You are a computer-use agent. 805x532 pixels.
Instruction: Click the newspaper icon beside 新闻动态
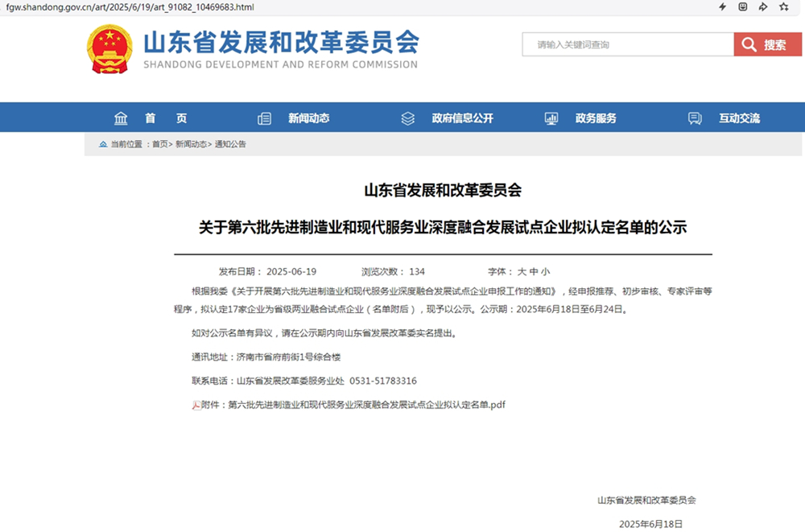(264, 118)
